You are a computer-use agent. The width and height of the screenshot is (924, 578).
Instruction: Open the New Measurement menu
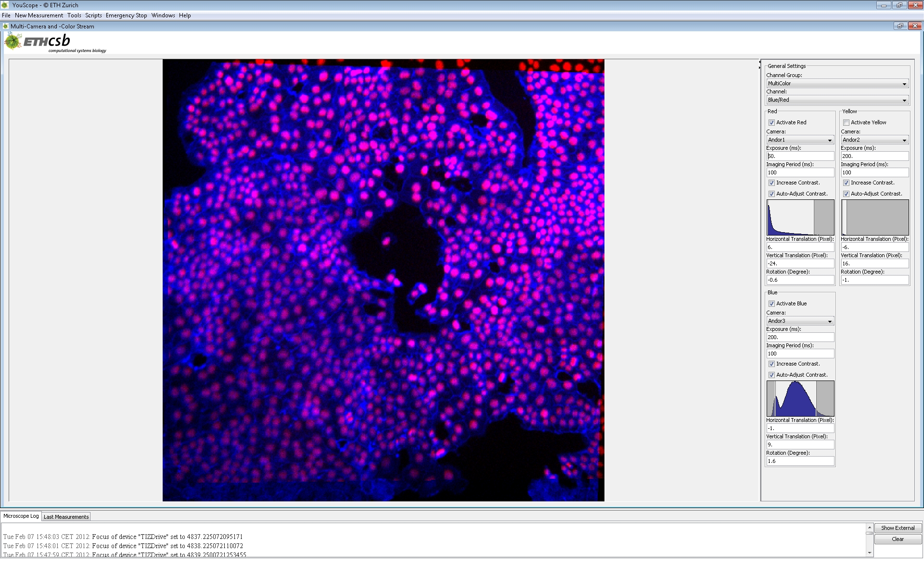38,15
